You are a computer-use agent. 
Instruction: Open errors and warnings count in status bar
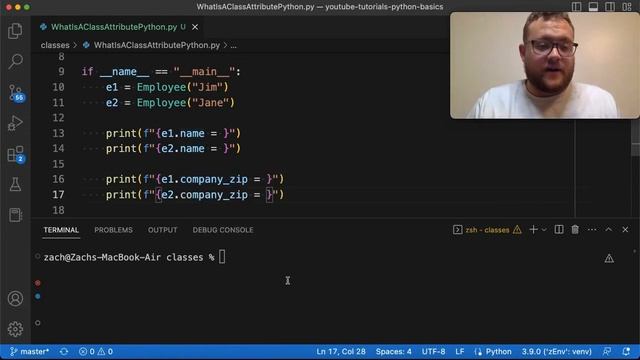tap(96, 351)
